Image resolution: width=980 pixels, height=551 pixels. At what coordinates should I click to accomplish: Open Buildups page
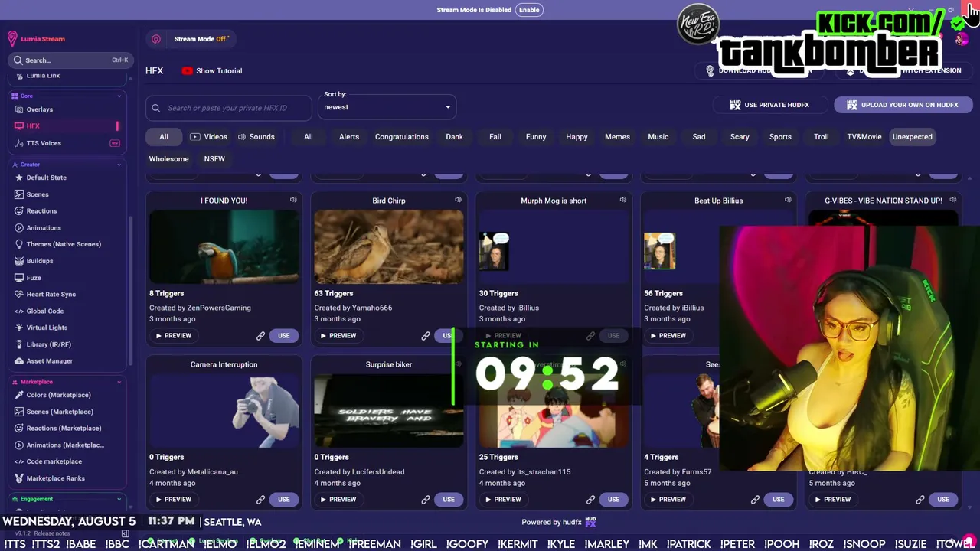40,261
